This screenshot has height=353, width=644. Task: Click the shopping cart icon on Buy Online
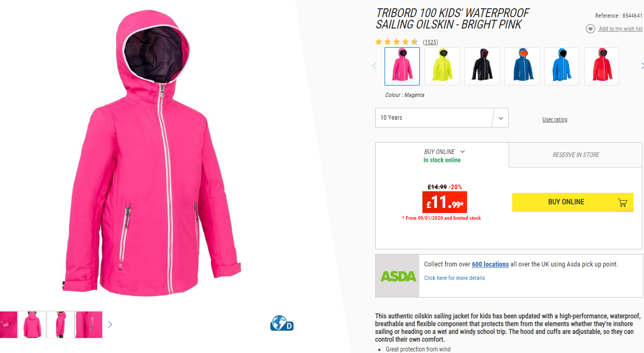point(623,203)
